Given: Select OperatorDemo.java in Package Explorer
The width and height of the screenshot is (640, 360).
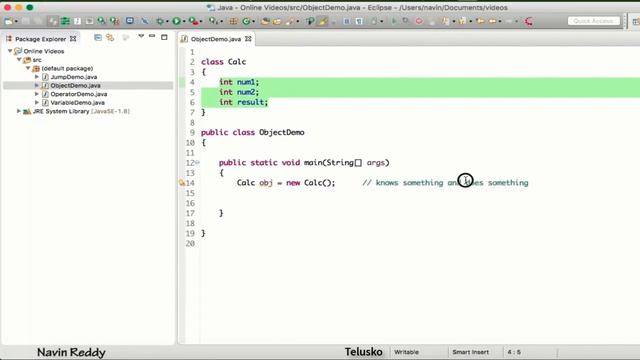Looking at the screenshot, I should tap(78, 94).
